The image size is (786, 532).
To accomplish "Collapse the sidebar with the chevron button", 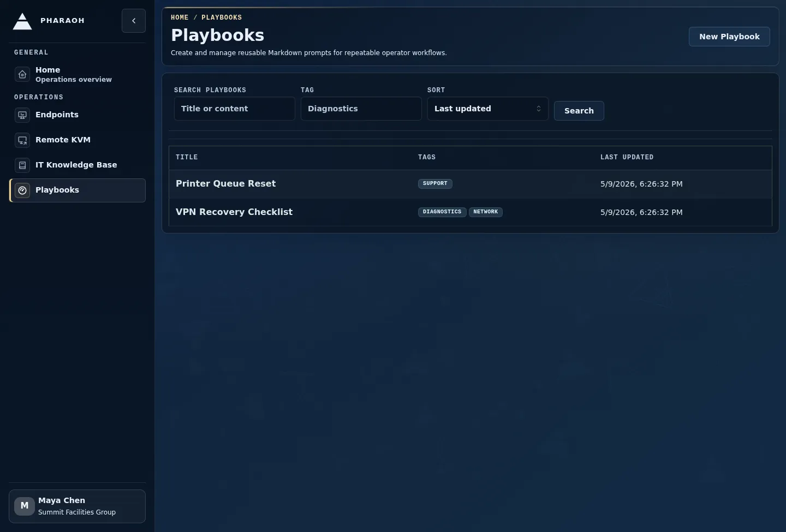I will (134, 21).
